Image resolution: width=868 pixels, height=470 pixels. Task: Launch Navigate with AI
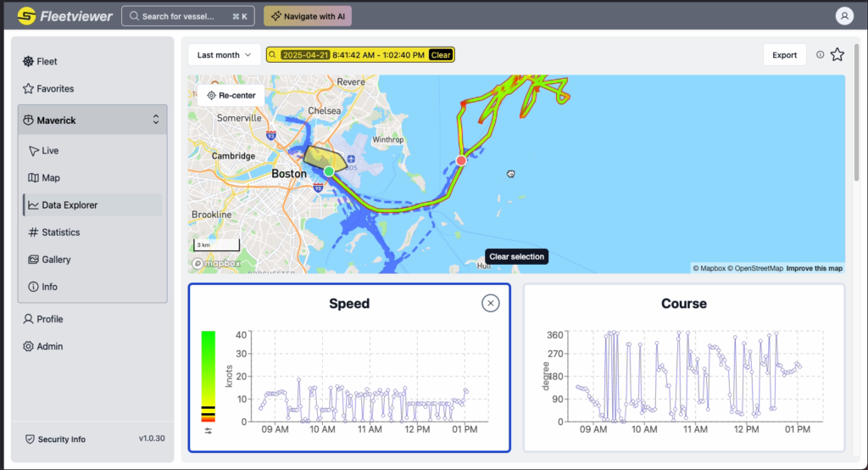point(307,16)
